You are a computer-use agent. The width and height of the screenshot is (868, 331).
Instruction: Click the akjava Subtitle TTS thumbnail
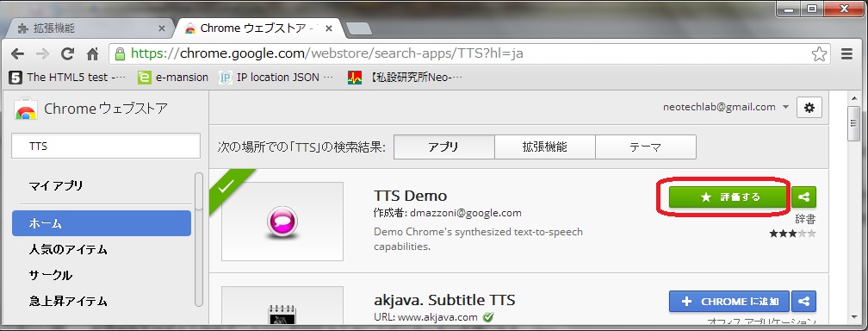click(x=282, y=305)
